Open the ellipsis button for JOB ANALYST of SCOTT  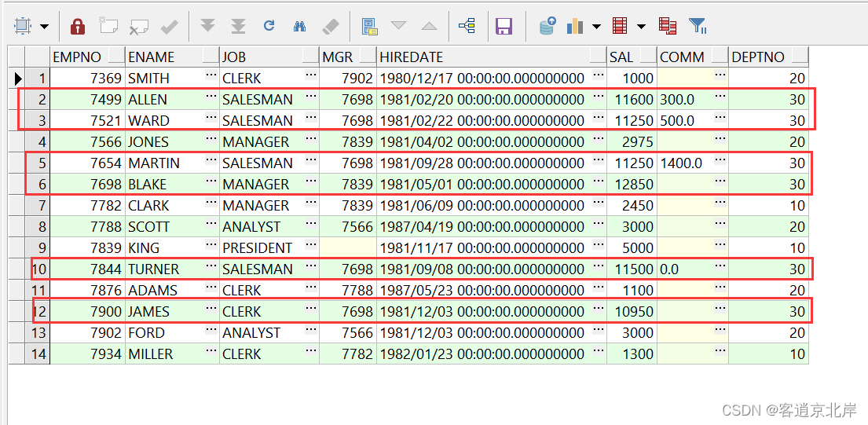[x=310, y=223]
